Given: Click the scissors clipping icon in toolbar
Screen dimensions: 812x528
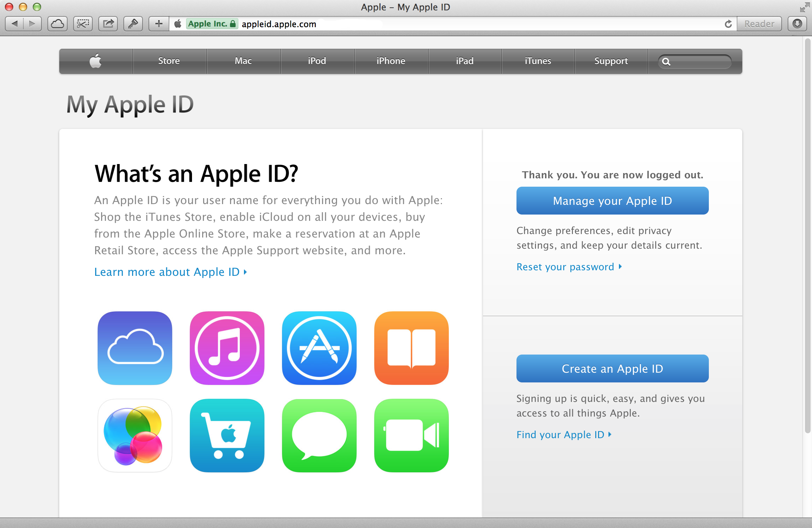Looking at the screenshot, I should click(83, 24).
